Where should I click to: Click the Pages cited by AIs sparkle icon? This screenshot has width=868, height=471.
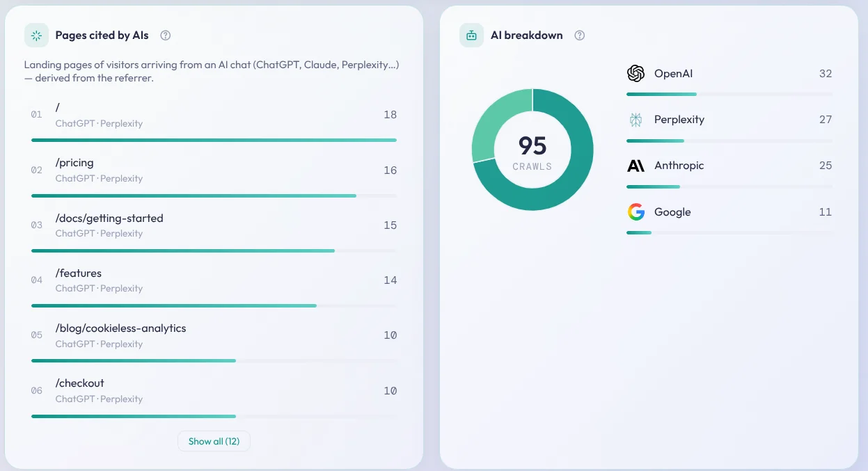[x=36, y=35]
